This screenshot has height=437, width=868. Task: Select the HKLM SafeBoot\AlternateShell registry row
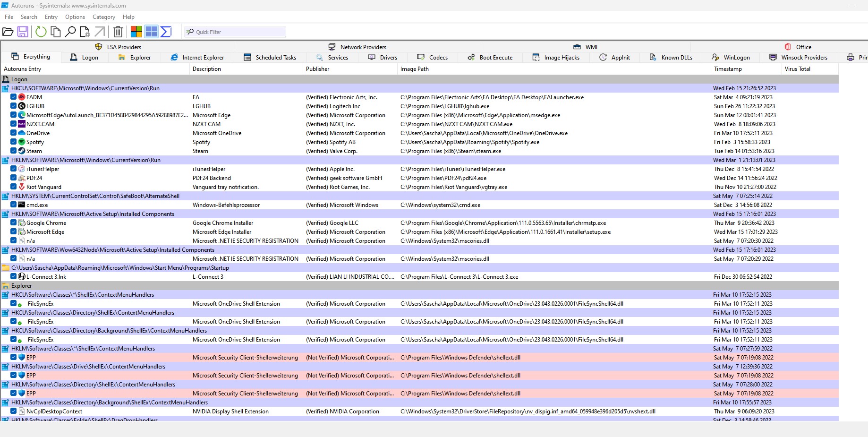[419, 196]
